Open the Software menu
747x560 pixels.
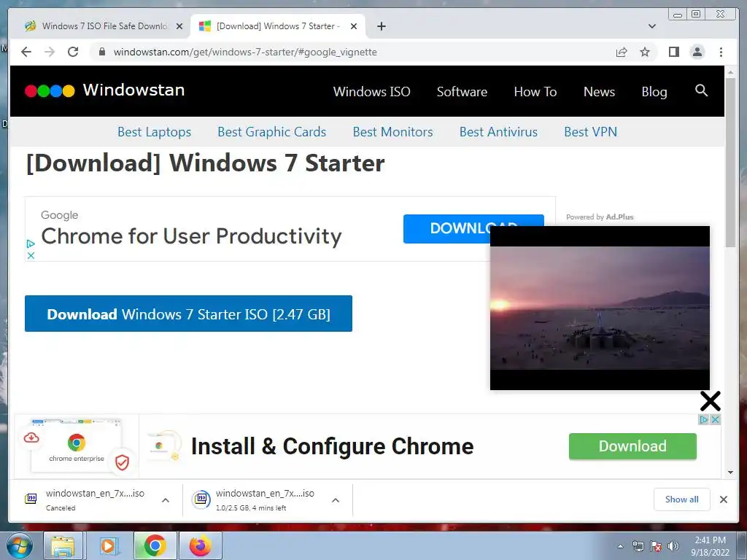(x=462, y=91)
